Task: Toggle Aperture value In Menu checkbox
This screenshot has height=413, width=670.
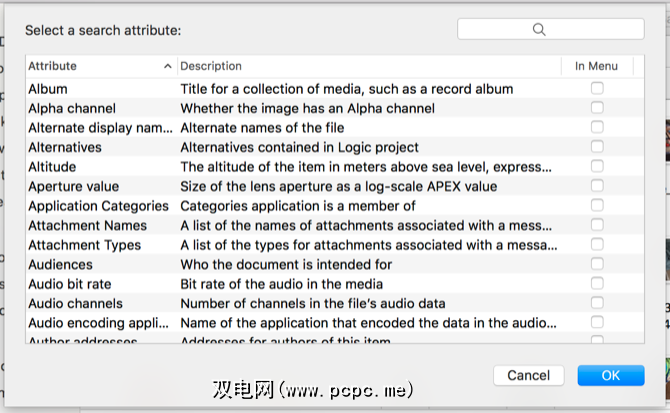Action: 597,186
